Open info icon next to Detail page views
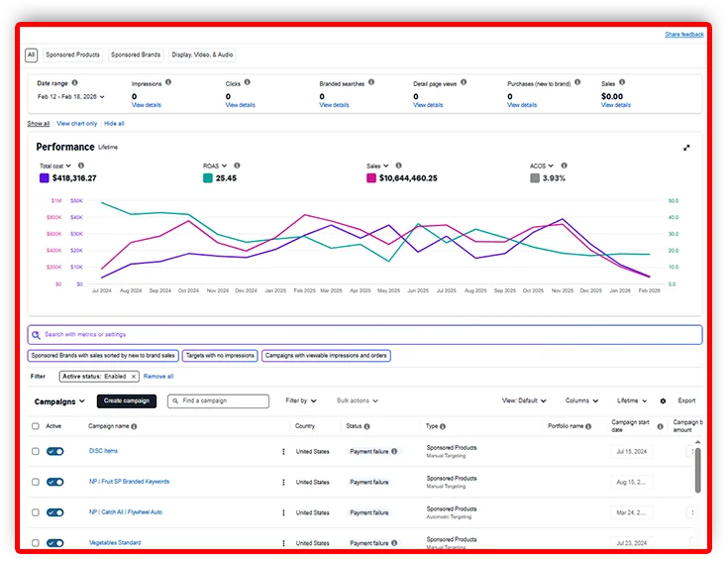The image size is (728, 563). click(x=464, y=82)
